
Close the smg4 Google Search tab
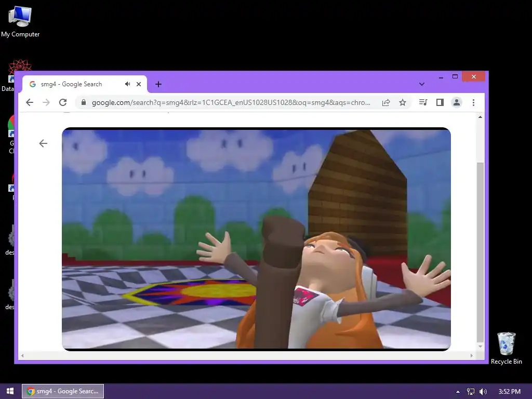pos(139,84)
